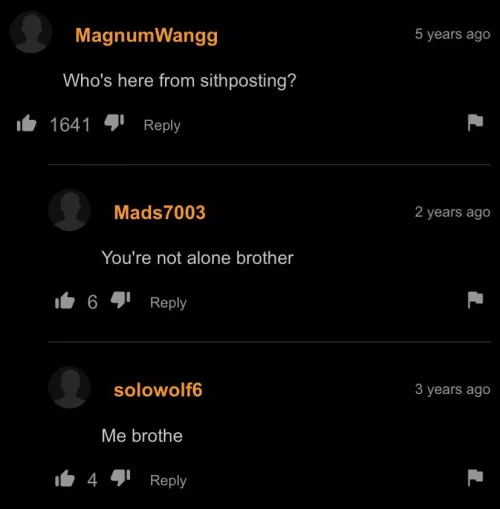Thumbs down Mads7003's reply

coord(120,300)
